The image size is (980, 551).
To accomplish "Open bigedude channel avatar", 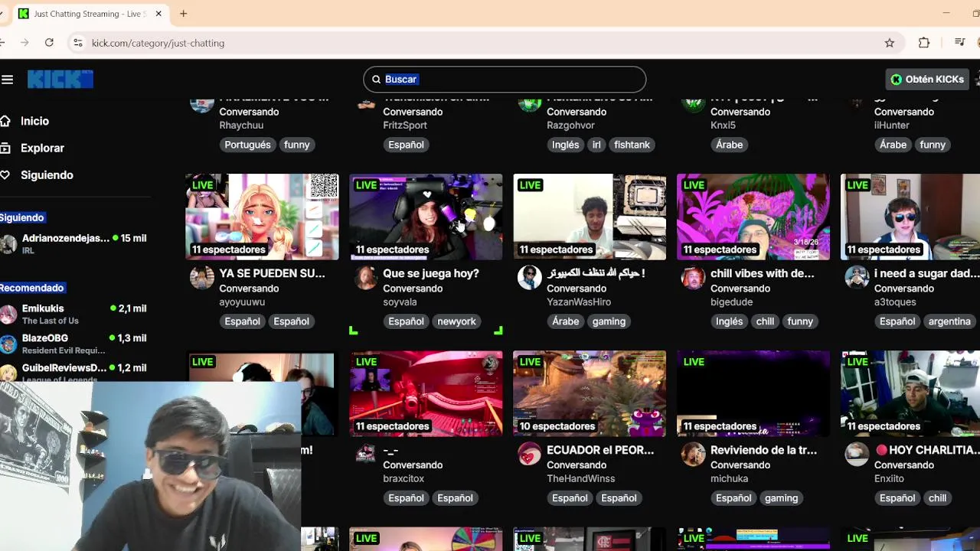I will (x=694, y=277).
